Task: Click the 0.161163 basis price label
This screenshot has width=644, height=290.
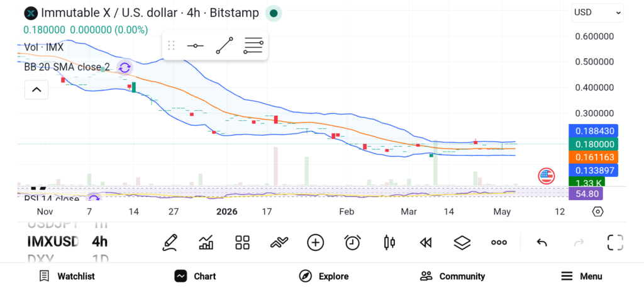Action: (x=594, y=157)
